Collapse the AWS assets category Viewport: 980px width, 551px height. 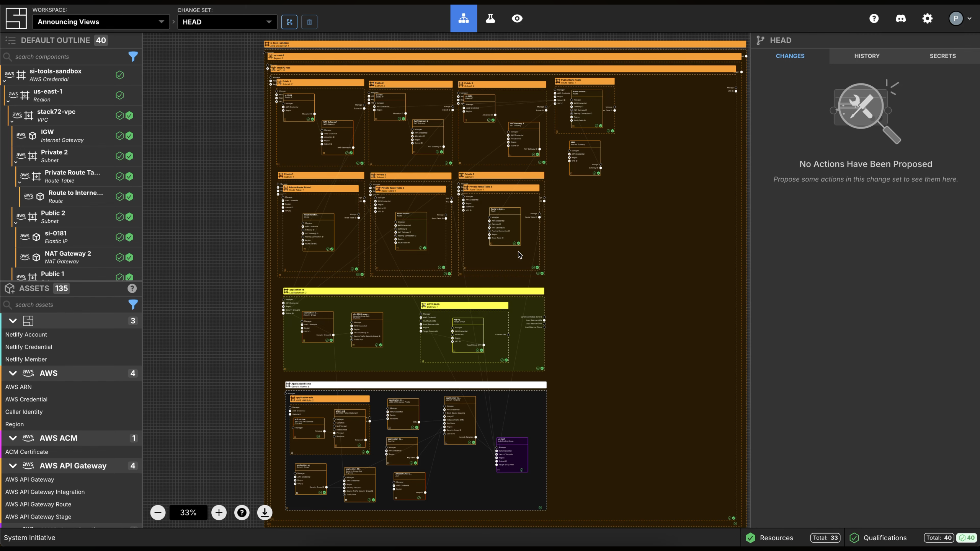pyautogui.click(x=13, y=373)
